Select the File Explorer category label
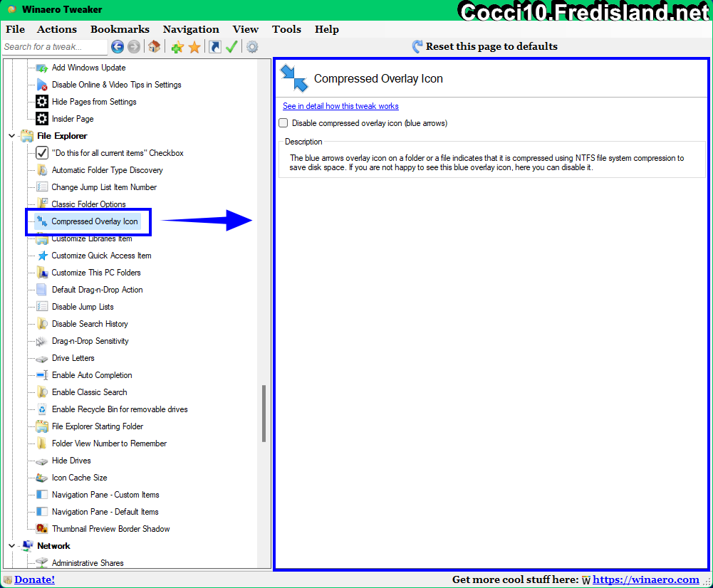The width and height of the screenshot is (713, 588). [x=62, y=136]
